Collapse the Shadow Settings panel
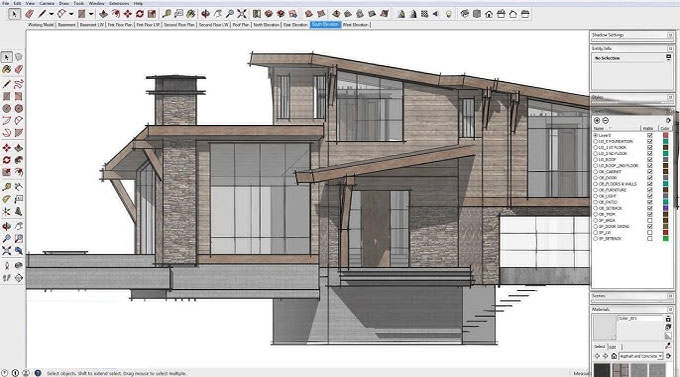 click(670, 35)
